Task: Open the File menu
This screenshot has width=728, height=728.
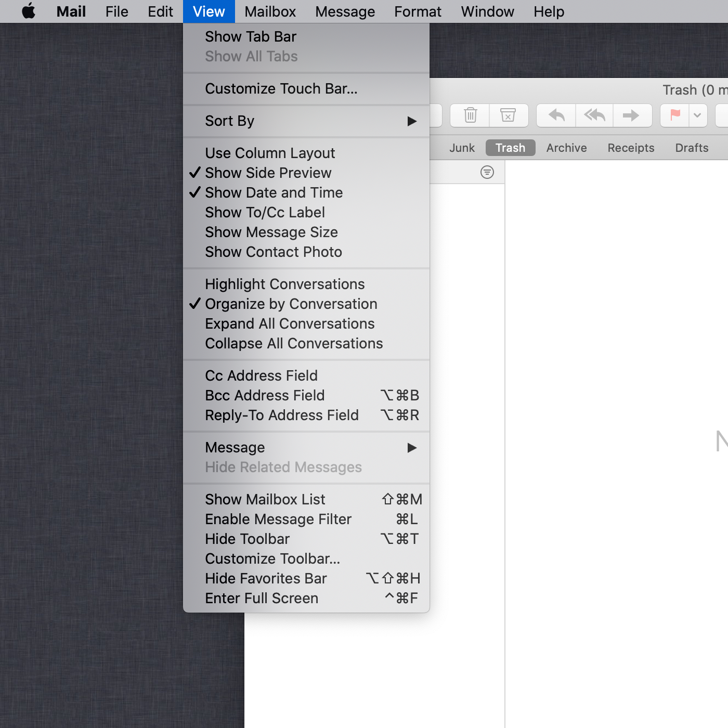Action: 116,11
